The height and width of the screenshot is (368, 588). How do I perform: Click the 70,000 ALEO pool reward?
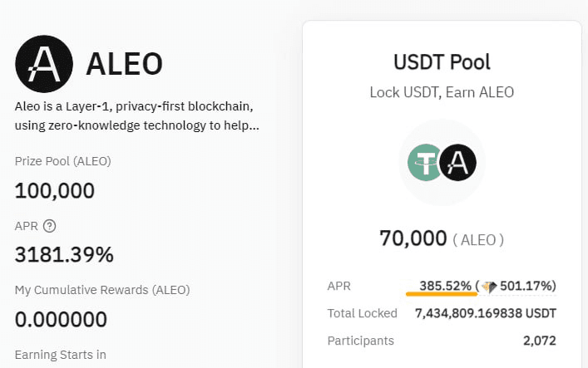point(442,238)
